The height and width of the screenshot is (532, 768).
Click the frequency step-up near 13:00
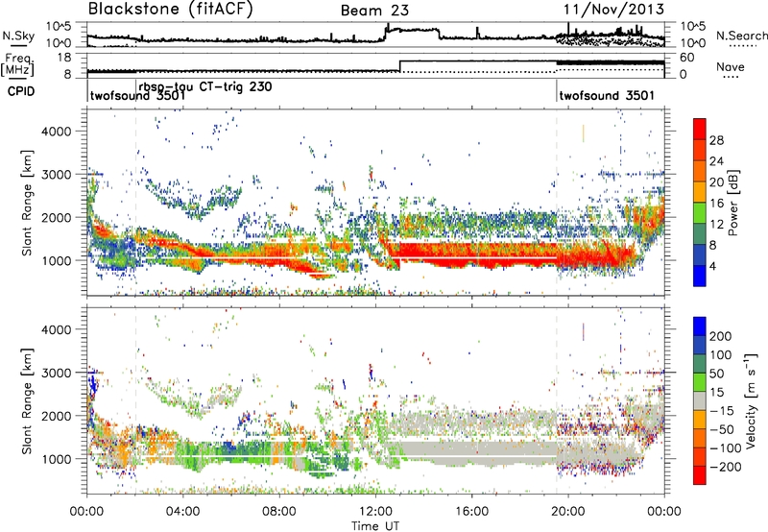pyautogui.click(x=400, y=65)
